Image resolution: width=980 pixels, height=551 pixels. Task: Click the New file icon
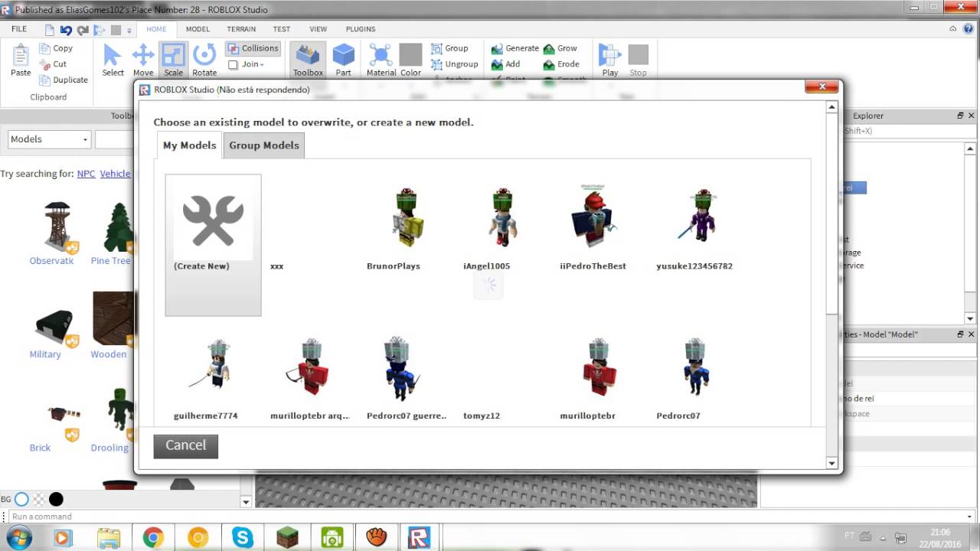point(50,30)
